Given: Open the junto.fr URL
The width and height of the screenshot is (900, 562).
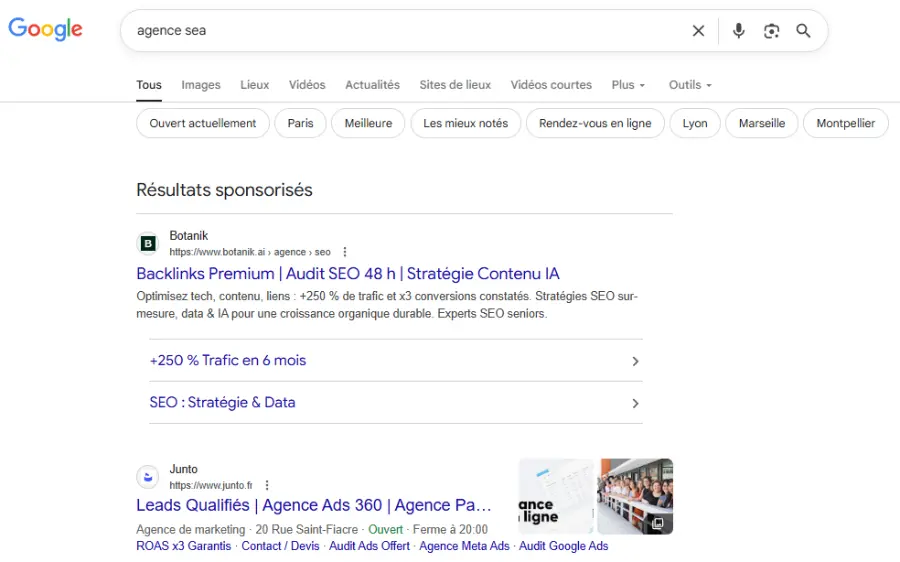Looking at the screenshot, I should pos(211,486).
